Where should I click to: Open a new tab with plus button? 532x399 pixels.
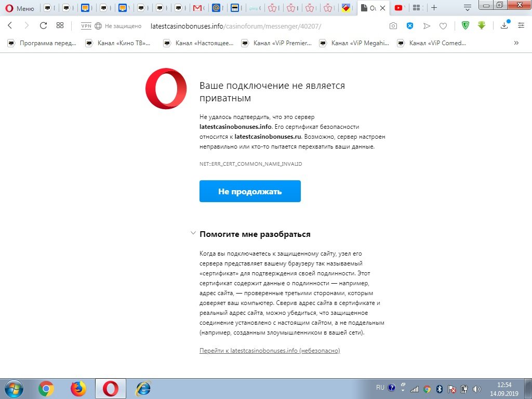(434, 8)
